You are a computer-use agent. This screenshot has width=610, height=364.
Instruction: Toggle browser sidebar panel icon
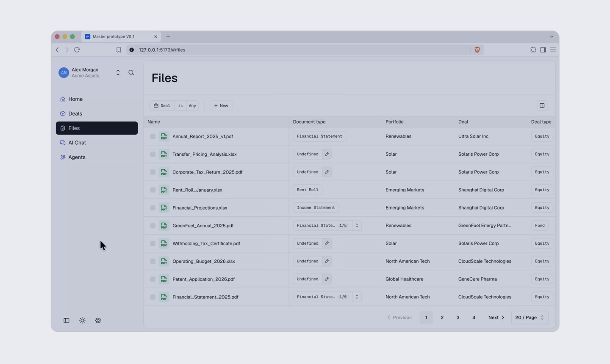point(543,50)
